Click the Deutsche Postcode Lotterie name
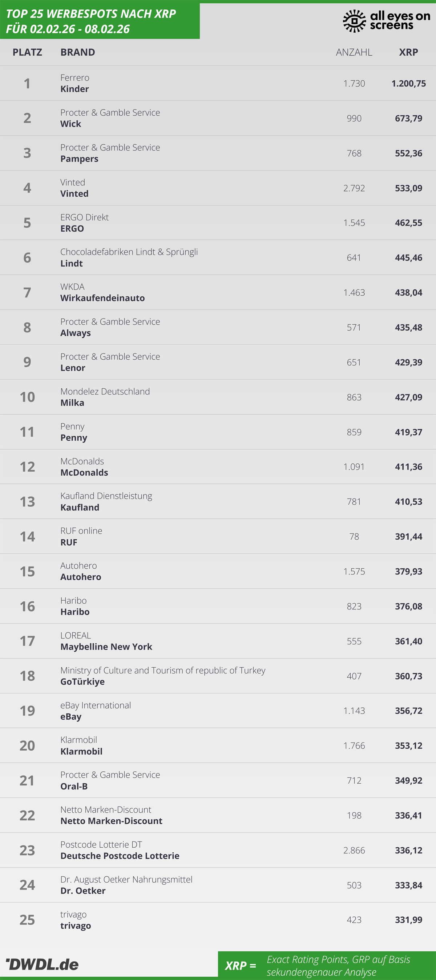 pos(120,856)
